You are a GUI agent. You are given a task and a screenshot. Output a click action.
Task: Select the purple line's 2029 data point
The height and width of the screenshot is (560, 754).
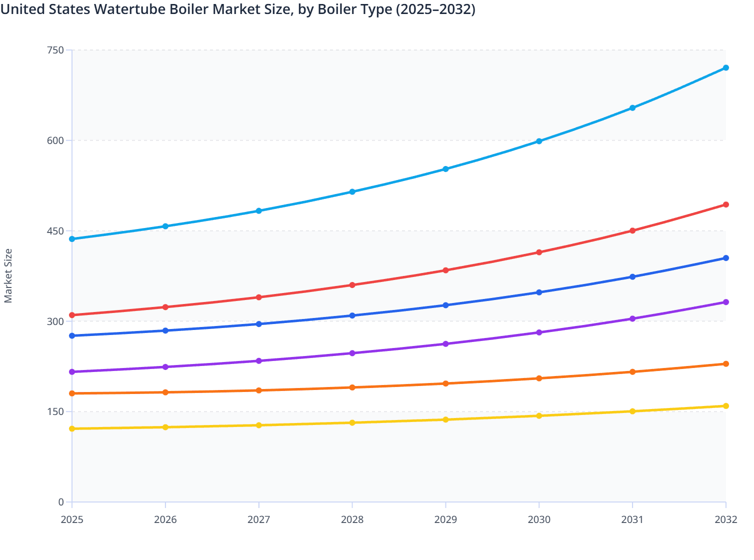445,344
